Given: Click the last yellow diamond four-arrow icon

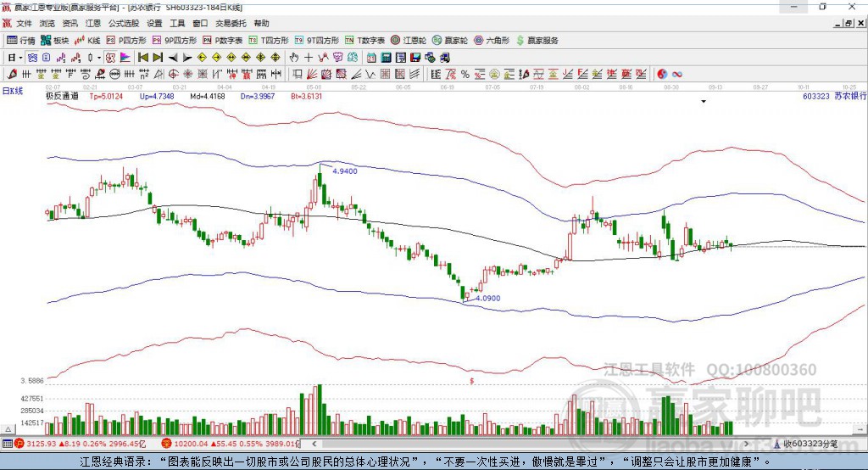Looking at the screenshot, I should click(x=275, y=58).
